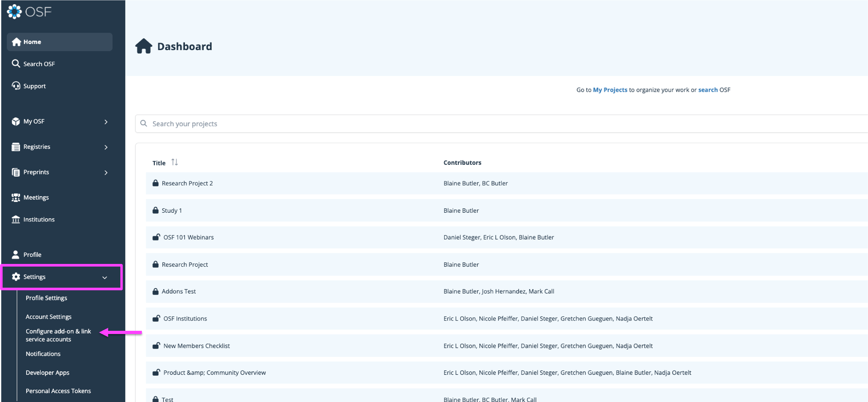Open Account Settings in sidebar
The height and width of the screenshot is (402, 868).
click(49, 316)
